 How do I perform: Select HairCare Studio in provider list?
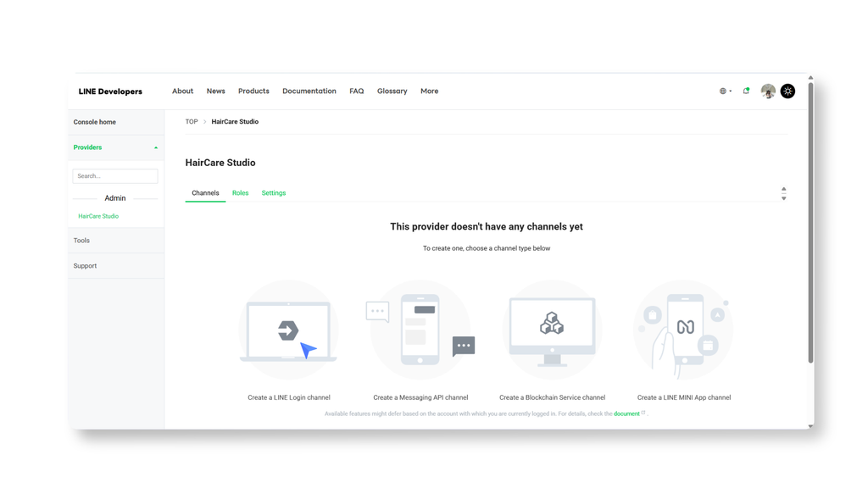click(x=98, y=216)
